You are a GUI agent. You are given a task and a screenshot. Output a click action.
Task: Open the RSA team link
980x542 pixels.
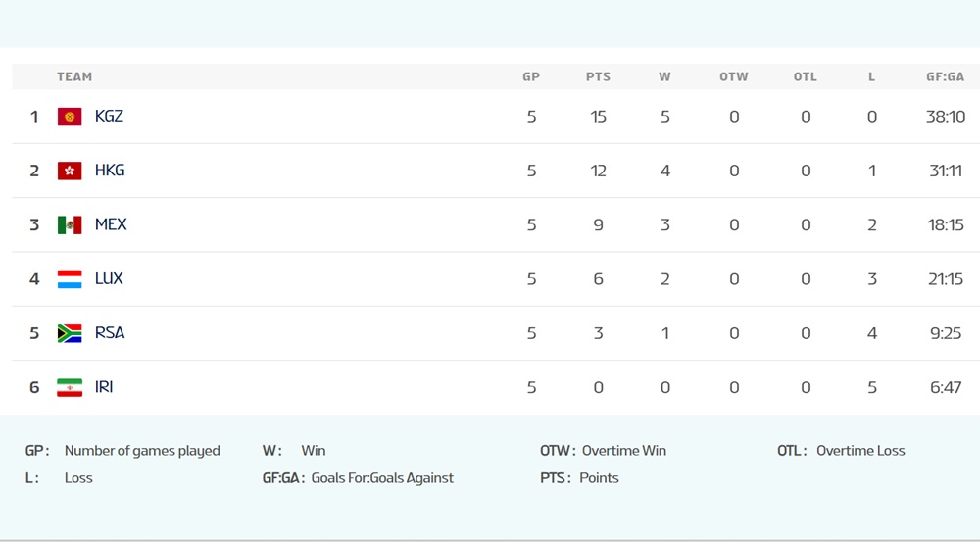click(110, 332)
